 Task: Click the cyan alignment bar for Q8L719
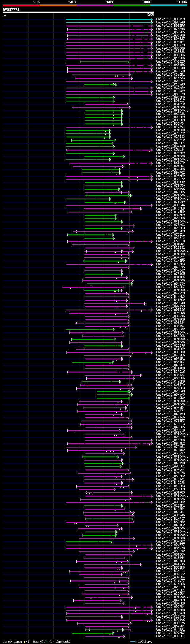point(109,19)
